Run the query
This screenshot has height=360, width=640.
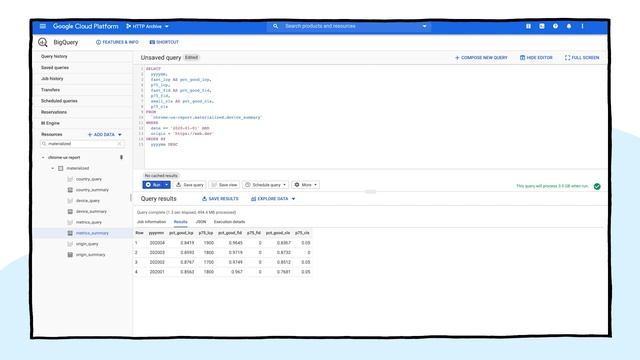pyautogui.click(x=153, y=185)
